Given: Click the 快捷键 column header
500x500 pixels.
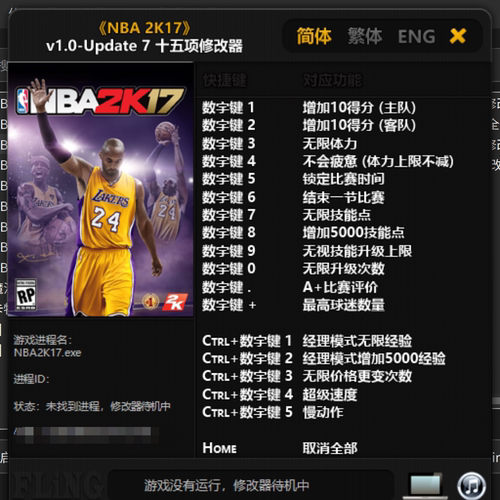Looking at the screenshot, I should point(224,80).
